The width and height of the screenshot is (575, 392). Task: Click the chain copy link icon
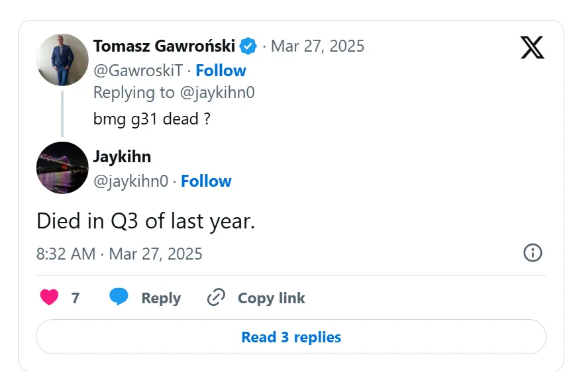click(x=216, y=297)
